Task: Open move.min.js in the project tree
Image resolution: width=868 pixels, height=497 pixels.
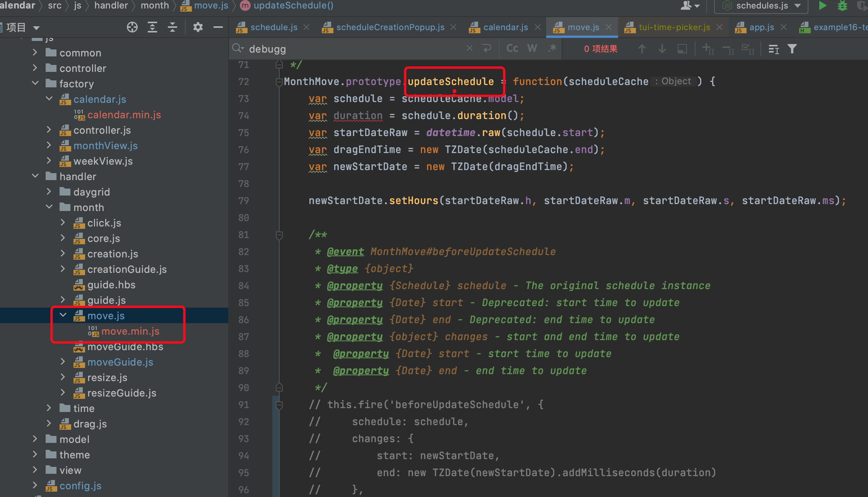Action: (130, 331)
